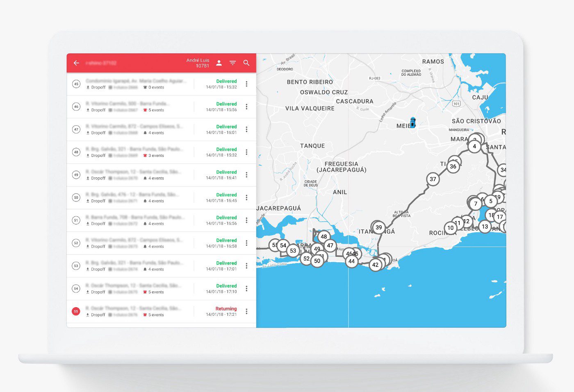Click the red alarm icon in stop 46 row

[x=145, y=110]
